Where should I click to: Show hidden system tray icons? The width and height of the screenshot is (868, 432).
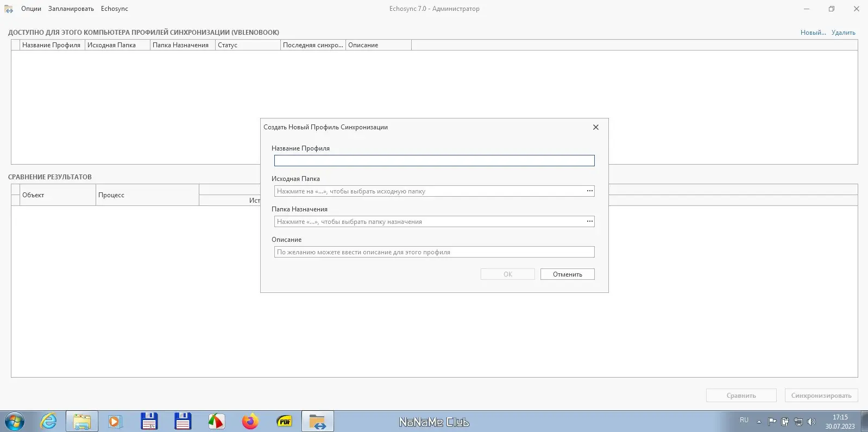click(x=759, y=422)
